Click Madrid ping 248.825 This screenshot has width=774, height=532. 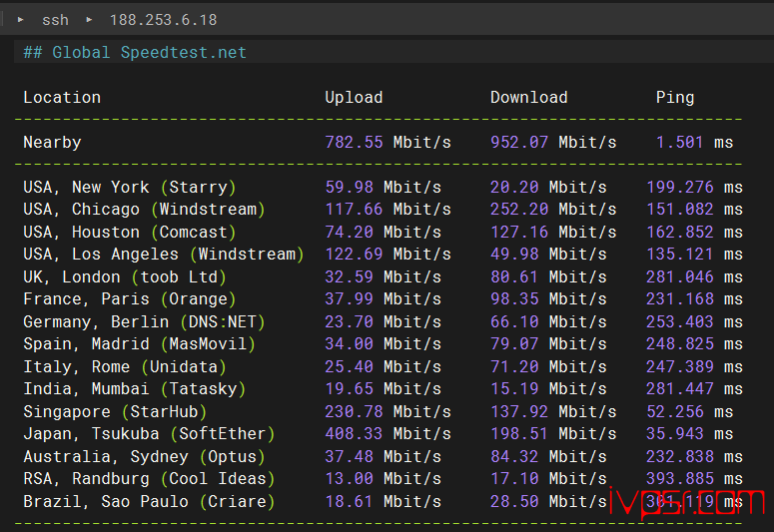click(x=680, y=344)
